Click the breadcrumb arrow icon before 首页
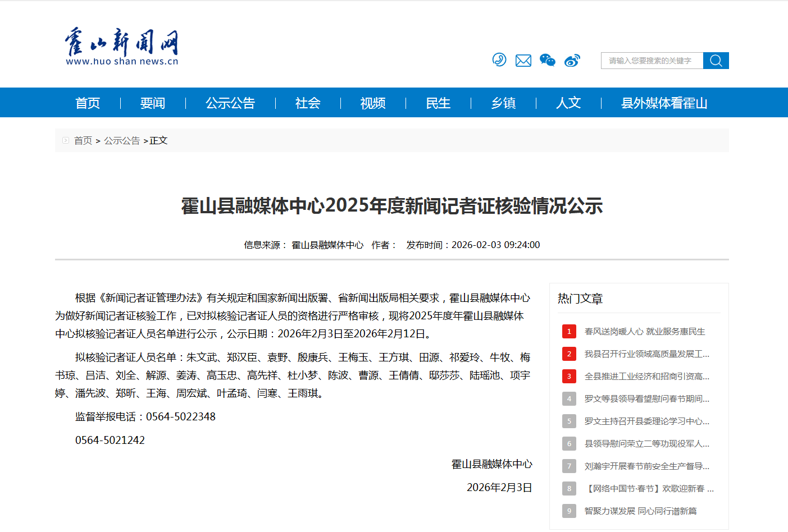The width and height of the screenshot is (788, 532). pyautogui.click(x=66, y=140)
